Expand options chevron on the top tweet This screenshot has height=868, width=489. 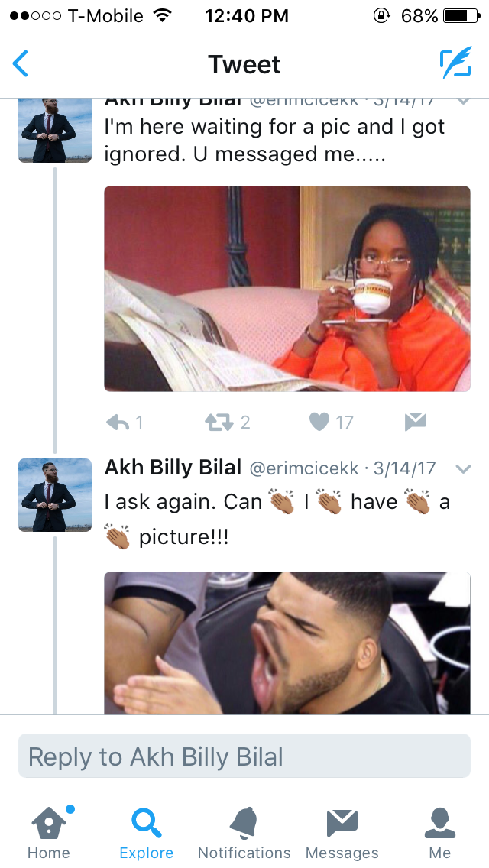[463, 102]
